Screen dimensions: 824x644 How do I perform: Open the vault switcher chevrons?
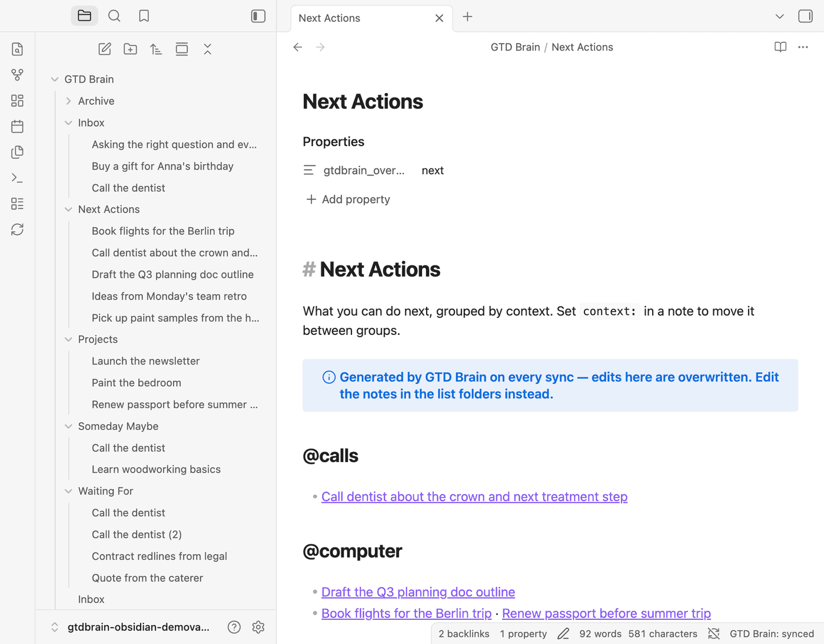tap(55, 627)
